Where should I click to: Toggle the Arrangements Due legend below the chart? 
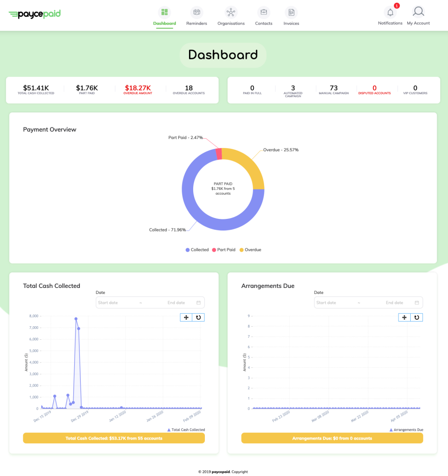408,429
